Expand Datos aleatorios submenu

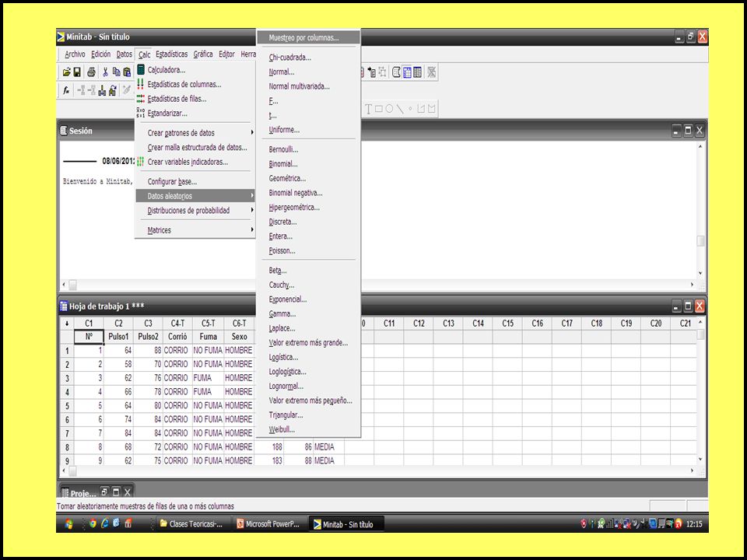click(195, 196)
